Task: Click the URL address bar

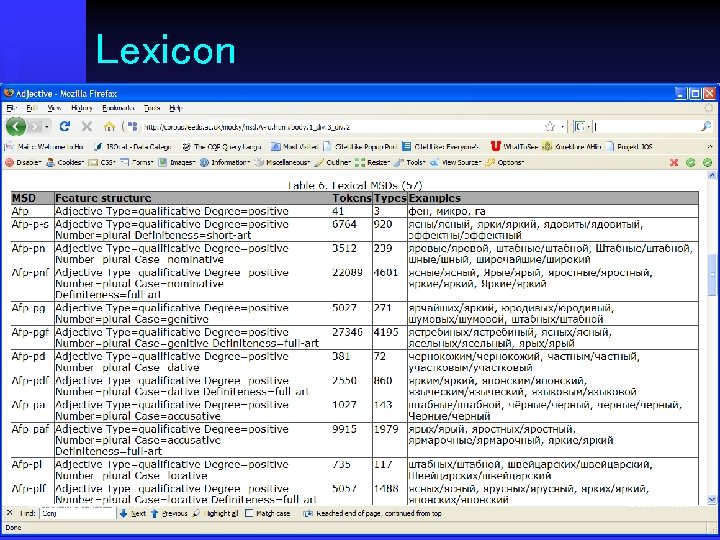Action: point(340,127)
